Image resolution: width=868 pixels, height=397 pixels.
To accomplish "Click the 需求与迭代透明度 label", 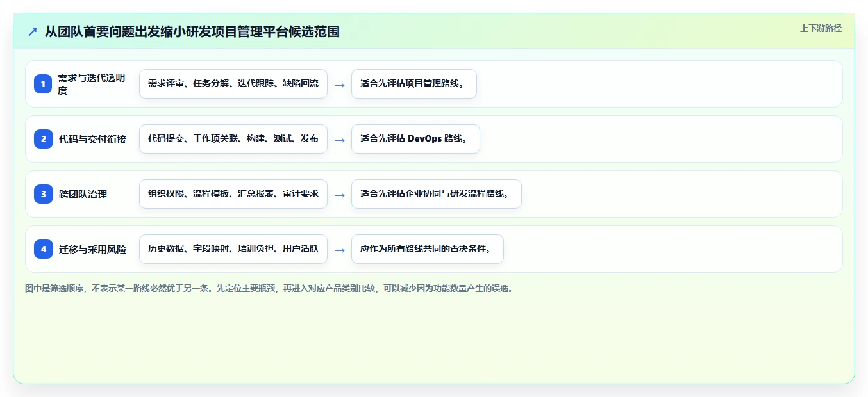I will click(x=92, y=84).
